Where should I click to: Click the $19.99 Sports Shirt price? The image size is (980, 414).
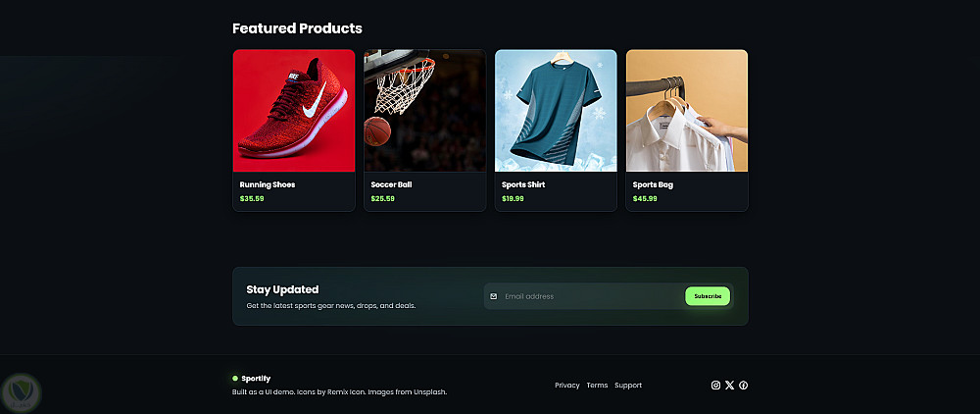[513, 199]
